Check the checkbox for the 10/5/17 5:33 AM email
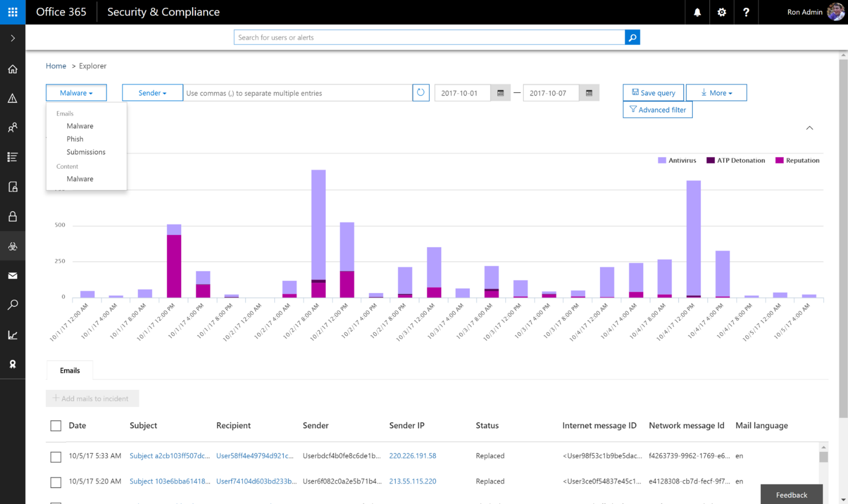The image size is (848, 504). (55, 457)
